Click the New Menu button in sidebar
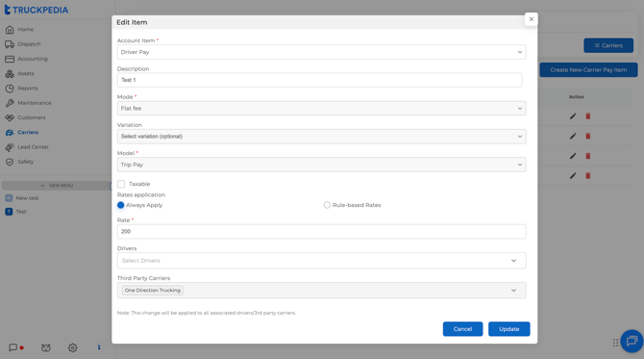Screen dimensions: 644x359 point(57,186)
